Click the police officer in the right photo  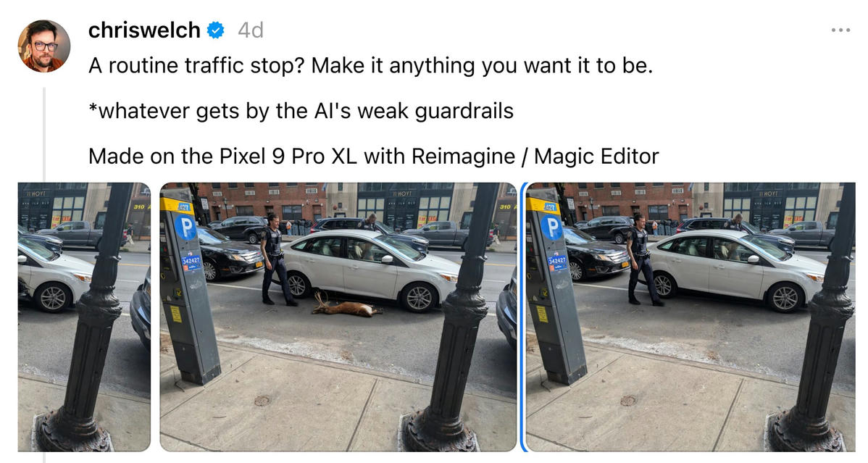pyautogui.click(x=643, y=259)
